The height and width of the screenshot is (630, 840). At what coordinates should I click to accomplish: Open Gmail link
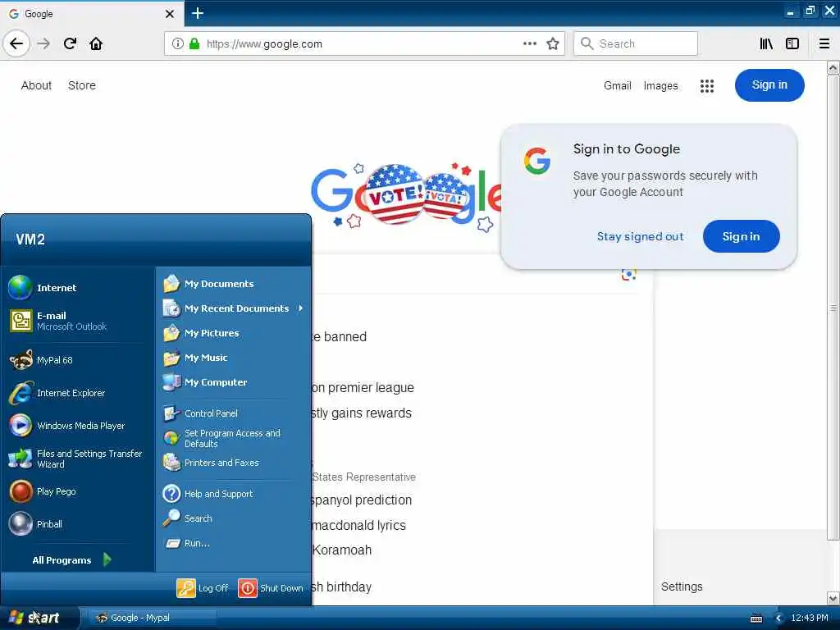(x=618, y=85)
